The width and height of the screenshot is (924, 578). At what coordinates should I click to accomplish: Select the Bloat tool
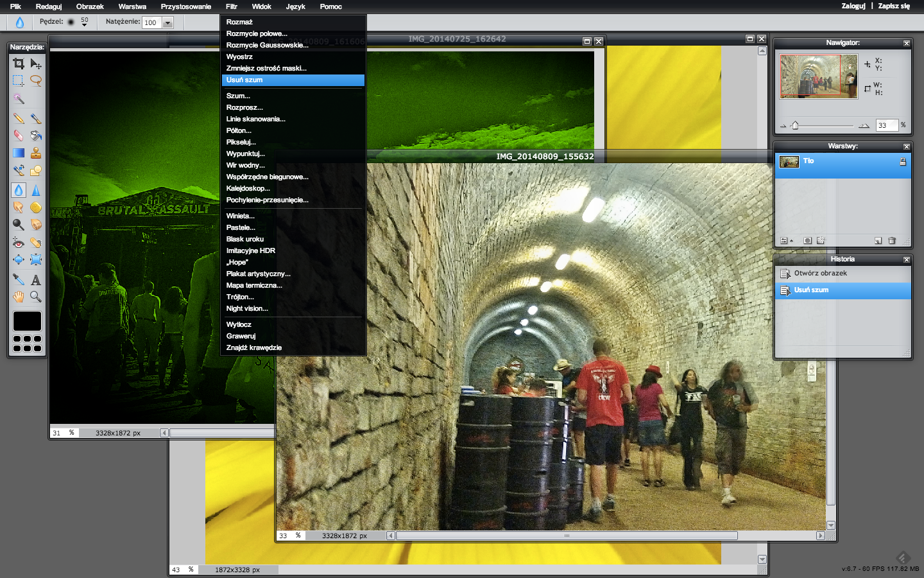click(19, 260)
